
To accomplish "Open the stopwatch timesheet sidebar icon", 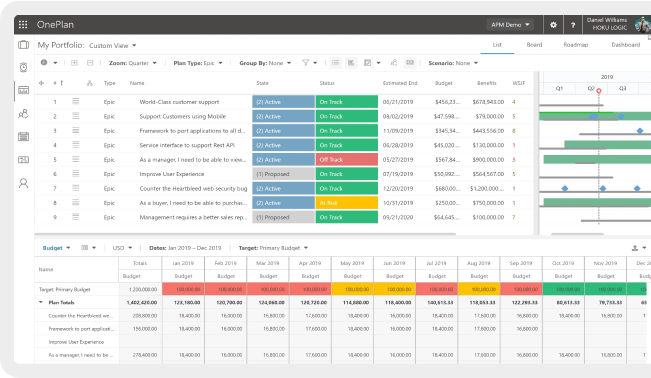I will point(23,67).
